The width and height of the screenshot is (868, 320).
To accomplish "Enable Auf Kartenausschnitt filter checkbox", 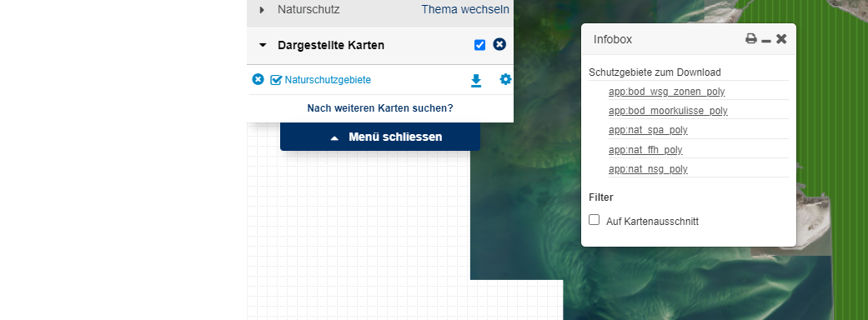I will click(594, 220).
